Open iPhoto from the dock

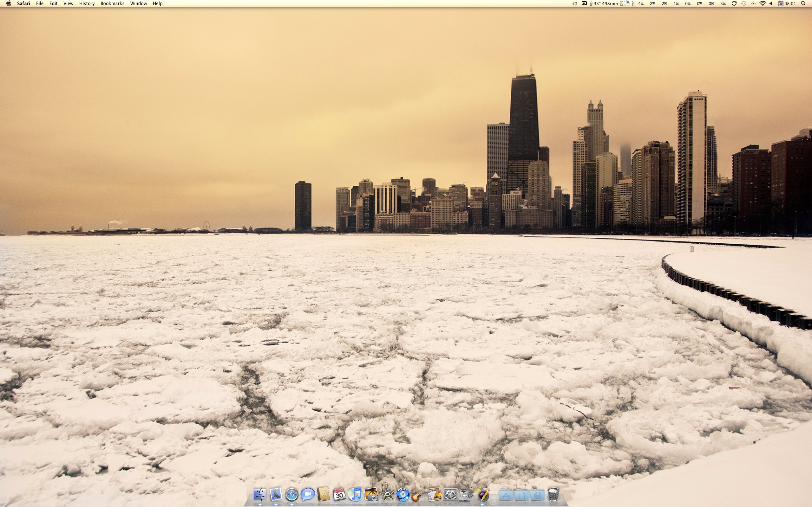(371, 495)
